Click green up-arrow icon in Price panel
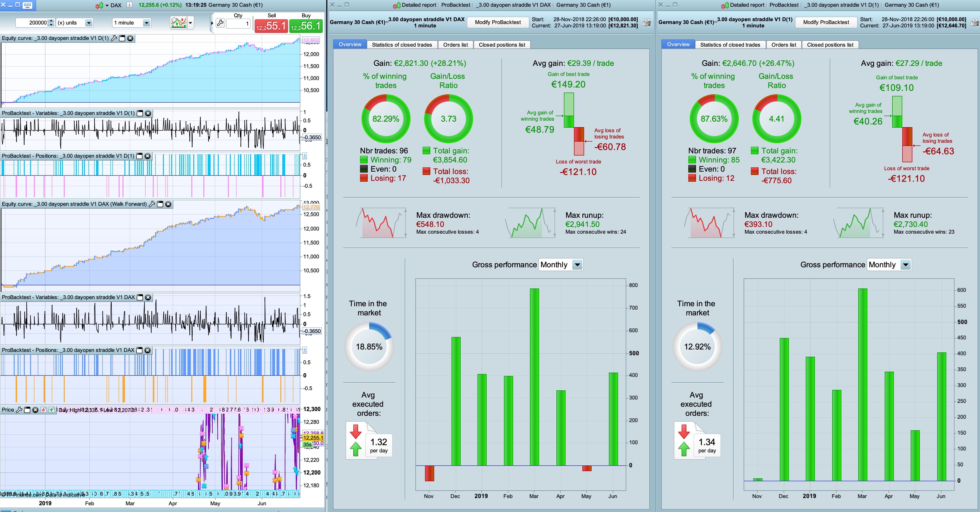This screenshot has height=512, width=980. pos(51,410)
